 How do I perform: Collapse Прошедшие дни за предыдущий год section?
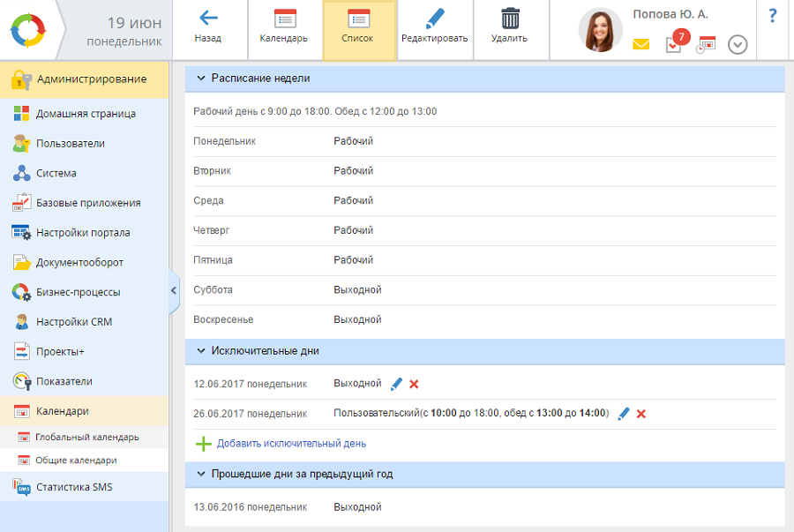200,475
